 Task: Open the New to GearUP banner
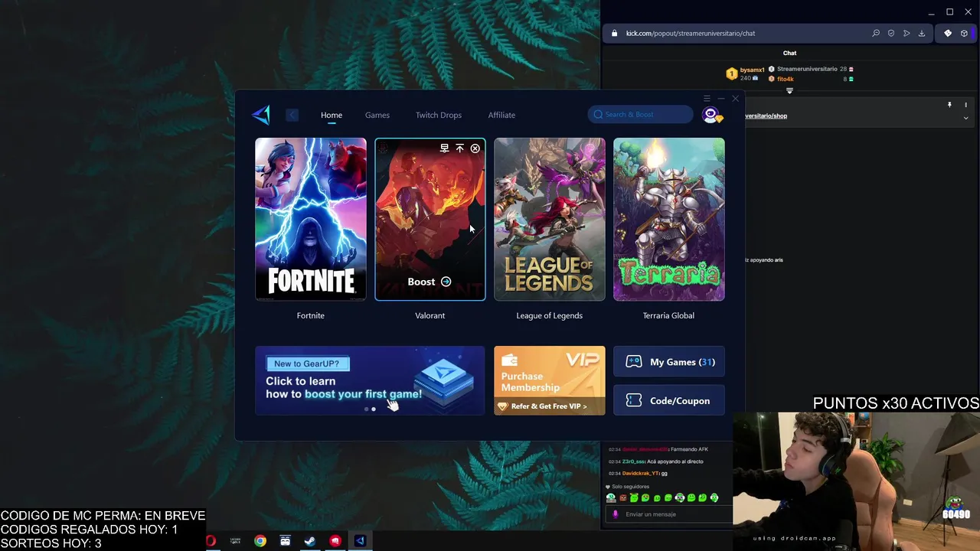tap(370, 380)
